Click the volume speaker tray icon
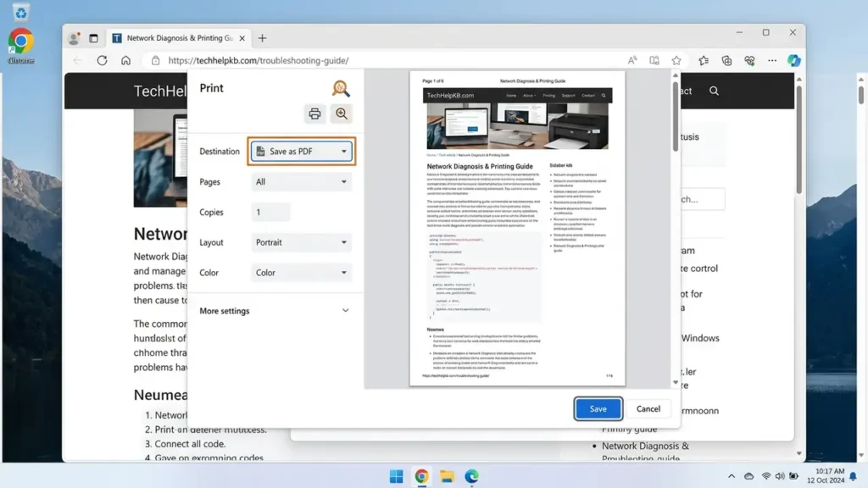Screen dimensions: 868x488 click(780, 476)
